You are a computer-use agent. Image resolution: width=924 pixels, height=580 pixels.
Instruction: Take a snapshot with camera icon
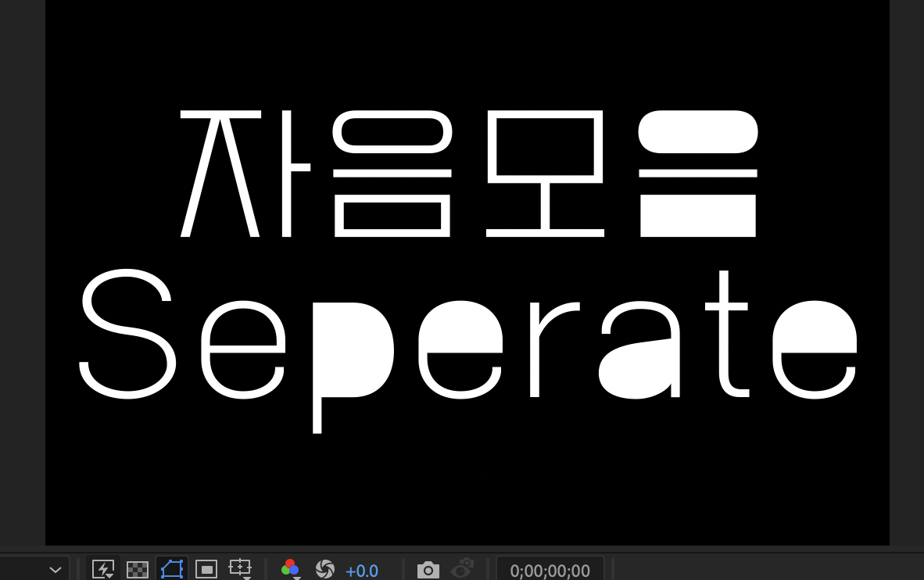[428, 570]
